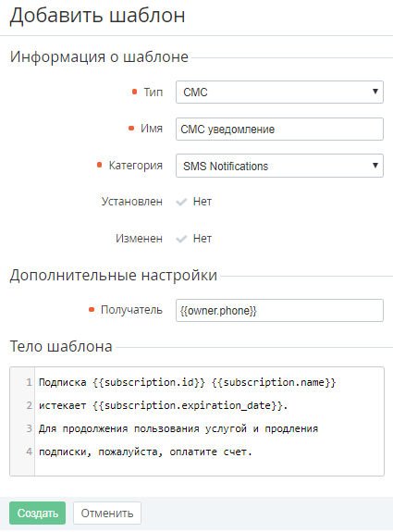This screenshot has width=393, height=532.
Task: Open the SMS Notifications category selector
Action: (279, 166)
